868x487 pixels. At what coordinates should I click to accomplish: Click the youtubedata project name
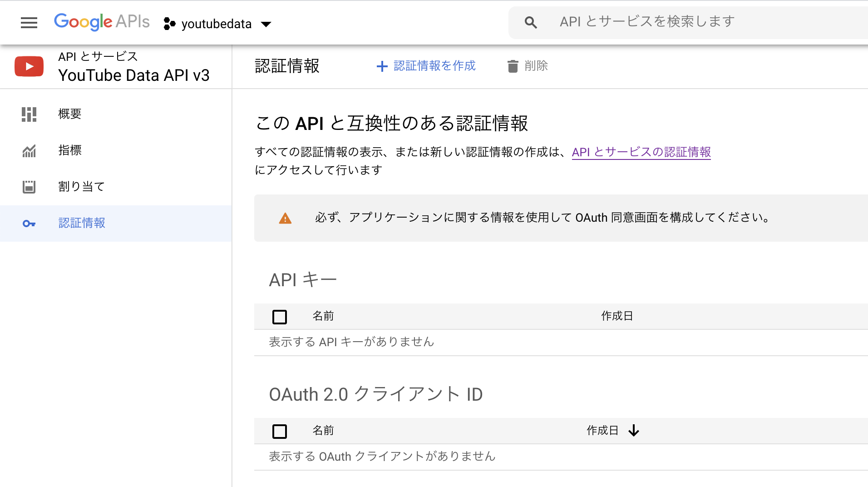point(217,24)
